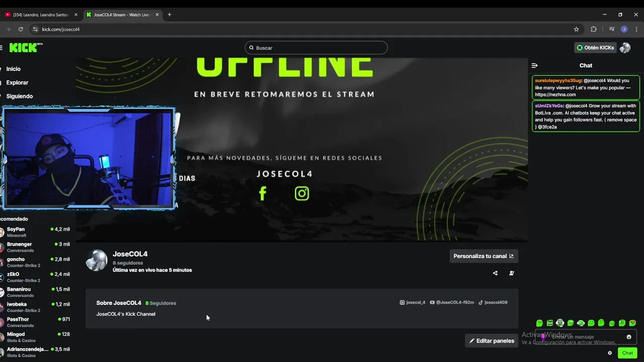Click Editar paneles button
Screen dimensions: 644x362
click(492, 341)
